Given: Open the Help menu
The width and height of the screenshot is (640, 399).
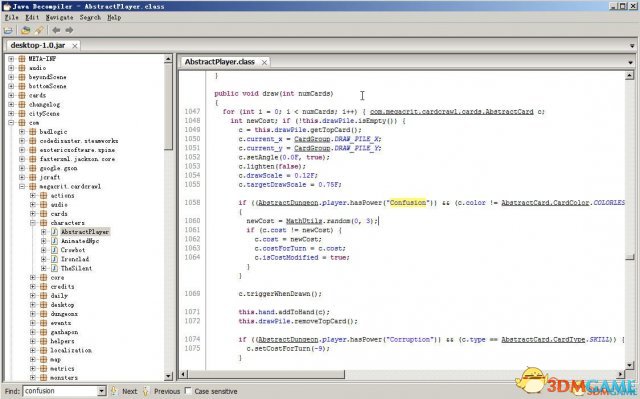Looking at the screenshot, I should click(114, 17).
